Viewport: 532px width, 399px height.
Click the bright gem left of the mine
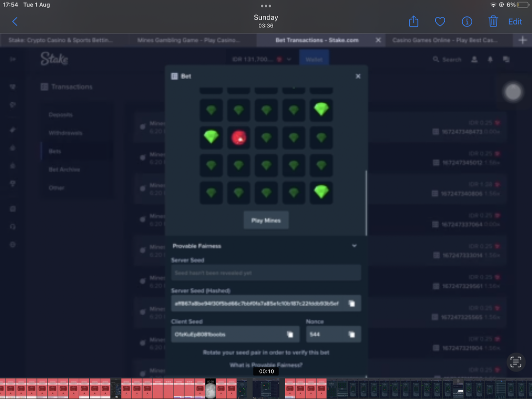pos(211,138)
